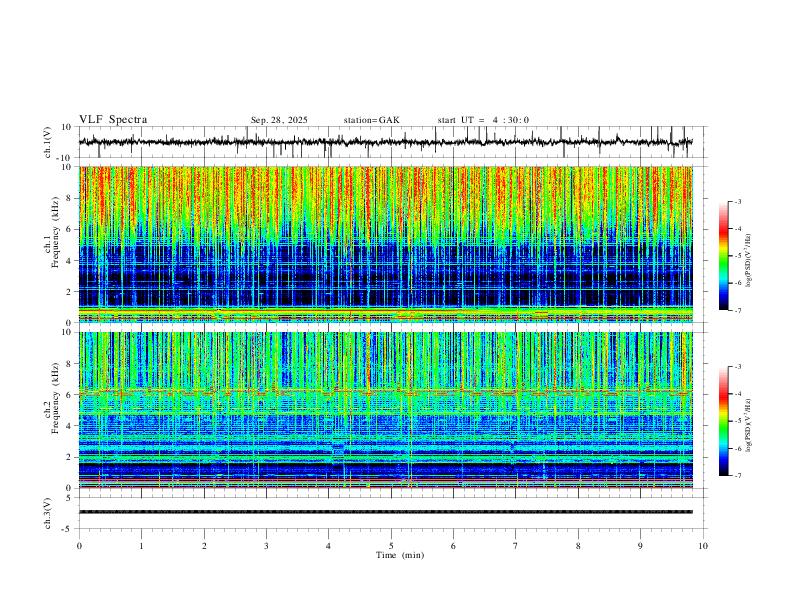The width and height of the screenshot is (792, 612).
Task: Click the -3 value on ch.2 color bar
Action: (737, 367)
